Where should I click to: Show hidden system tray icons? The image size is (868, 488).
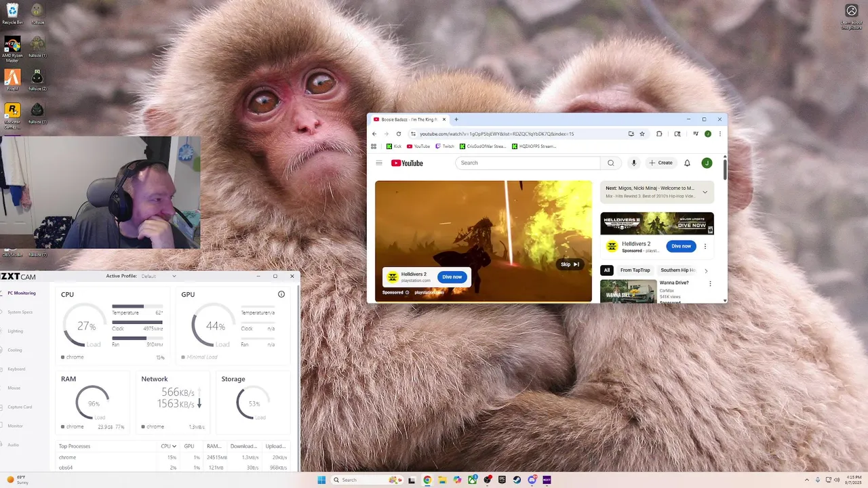coord(806,480)
